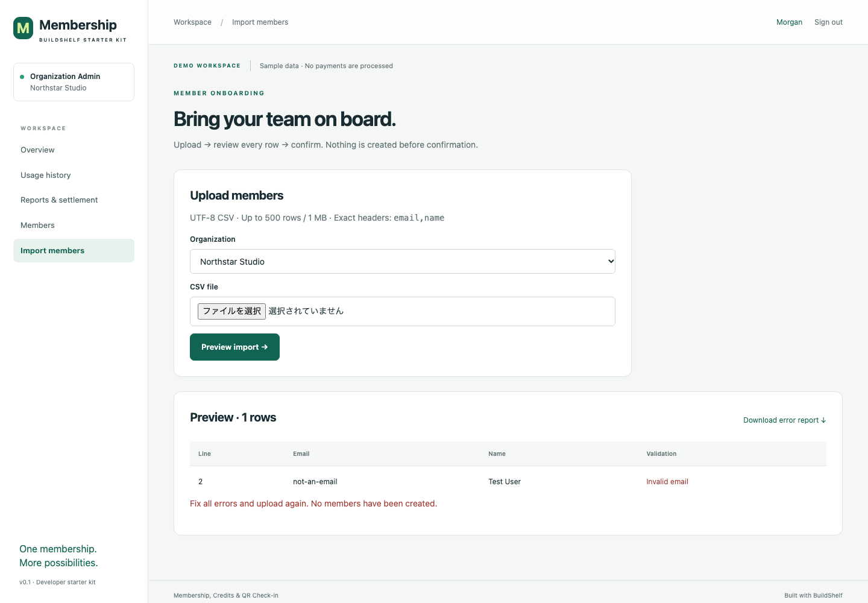
Task: Click the v0.1 Developer starter kit text
Action: [x=57, y=582]
